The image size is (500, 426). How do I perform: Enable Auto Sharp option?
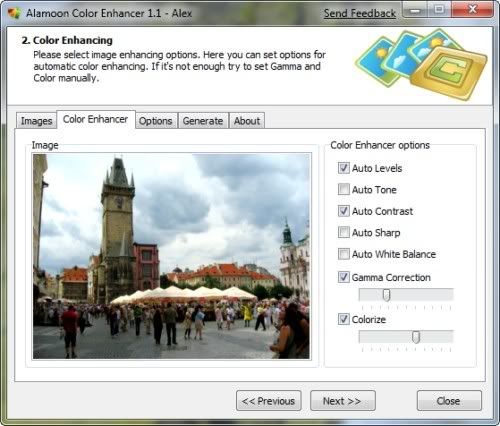coord(344,232)
